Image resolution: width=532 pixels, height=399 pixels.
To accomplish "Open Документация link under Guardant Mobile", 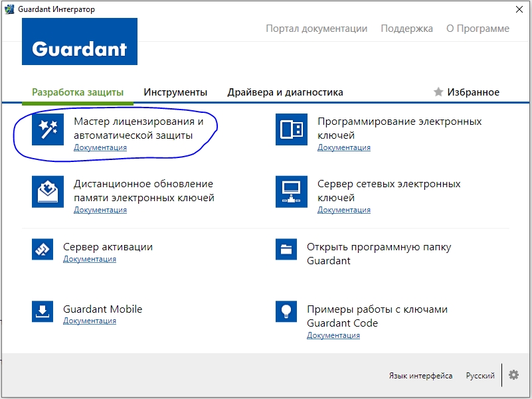I will pyautogui.click(x=90, y=321).
